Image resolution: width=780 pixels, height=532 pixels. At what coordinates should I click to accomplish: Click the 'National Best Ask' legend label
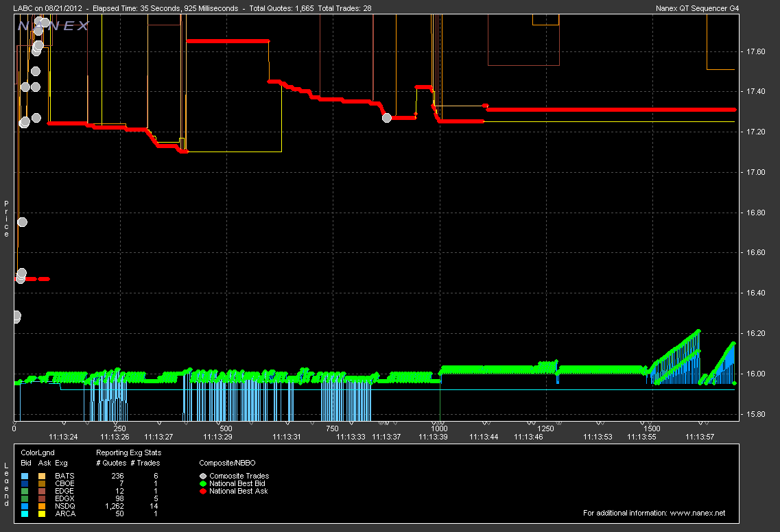point(238,491)
